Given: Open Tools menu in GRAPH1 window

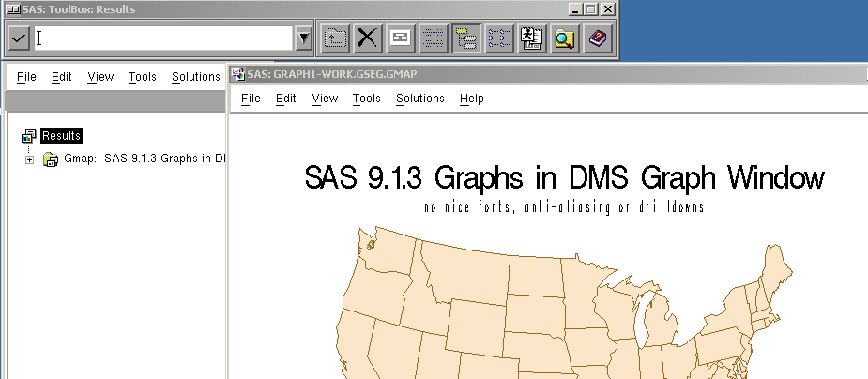Looking at the screenshot, I should click(x=367, y=99).
